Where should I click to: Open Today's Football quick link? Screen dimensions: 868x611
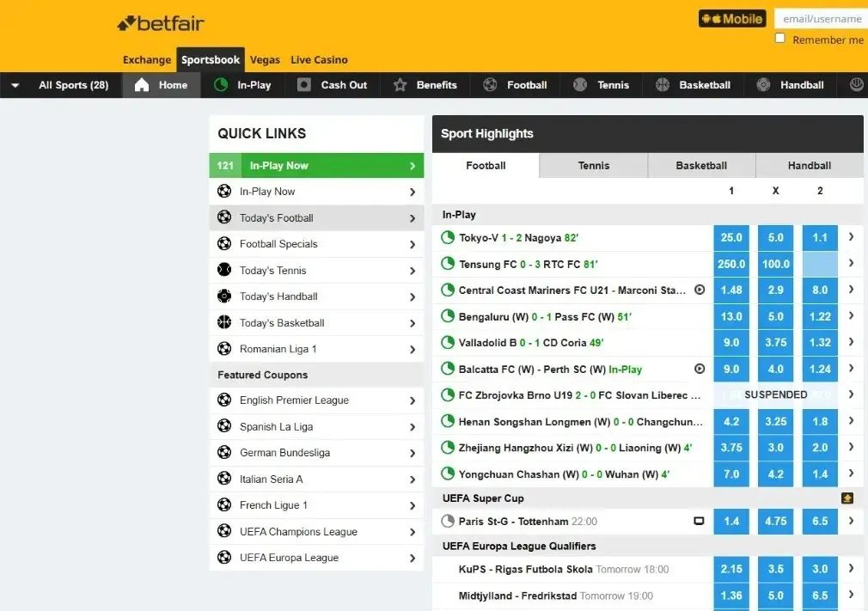pos(316,218)
